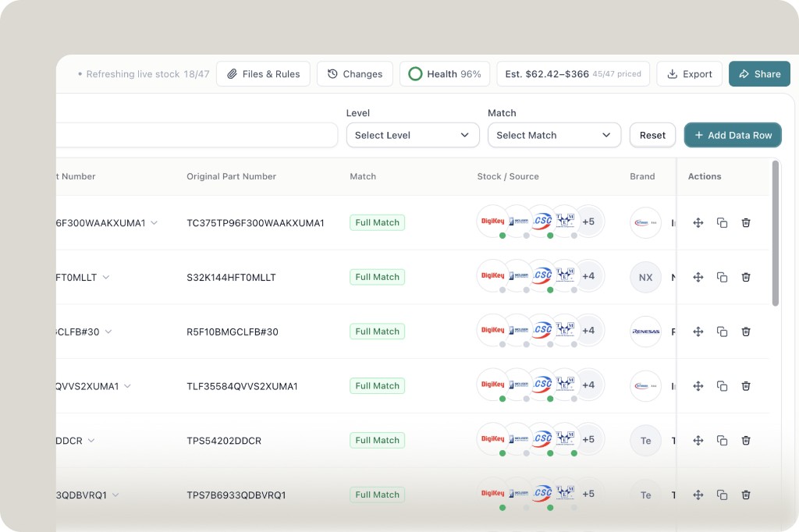View Health 96% indicator
This screenshot has width=799, height=532.
pos(445,74)
